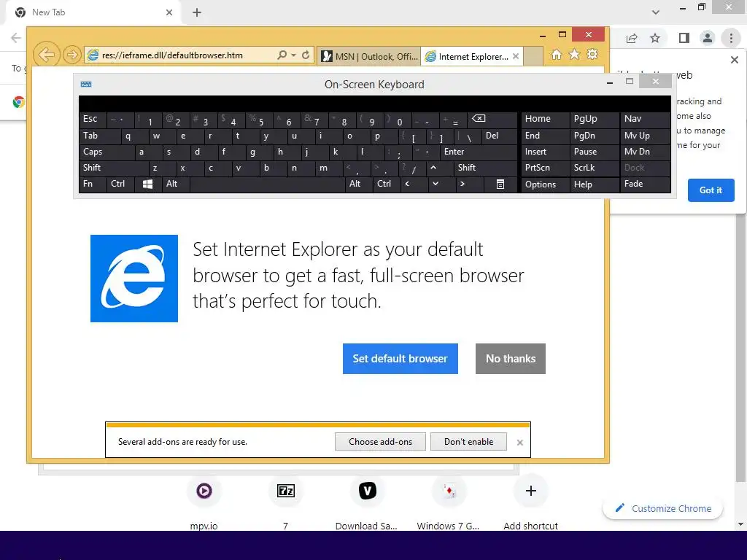The height and width of the screenshot is (560, 747).
Task: Dismiss the add-ons notification bar X
Action: (x=519, y=443)
